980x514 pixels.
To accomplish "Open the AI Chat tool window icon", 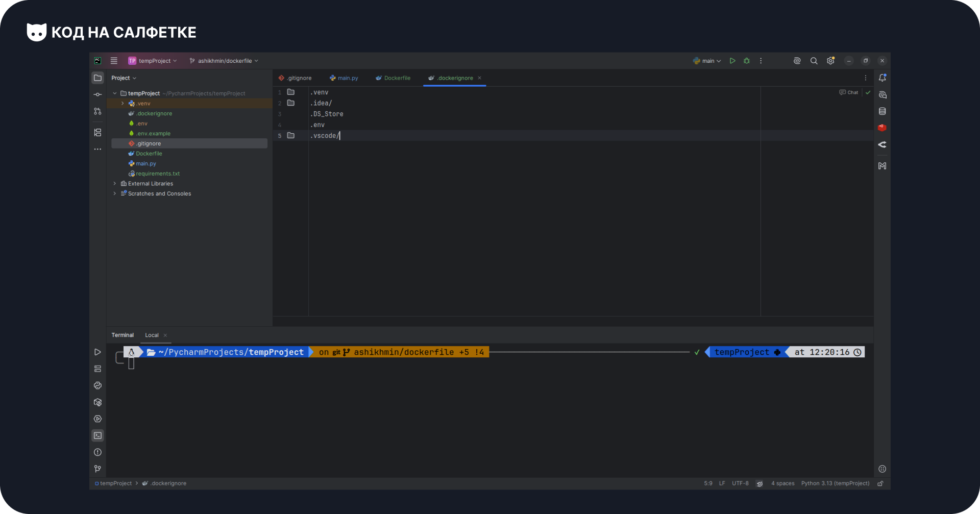I will pos(882,95).
